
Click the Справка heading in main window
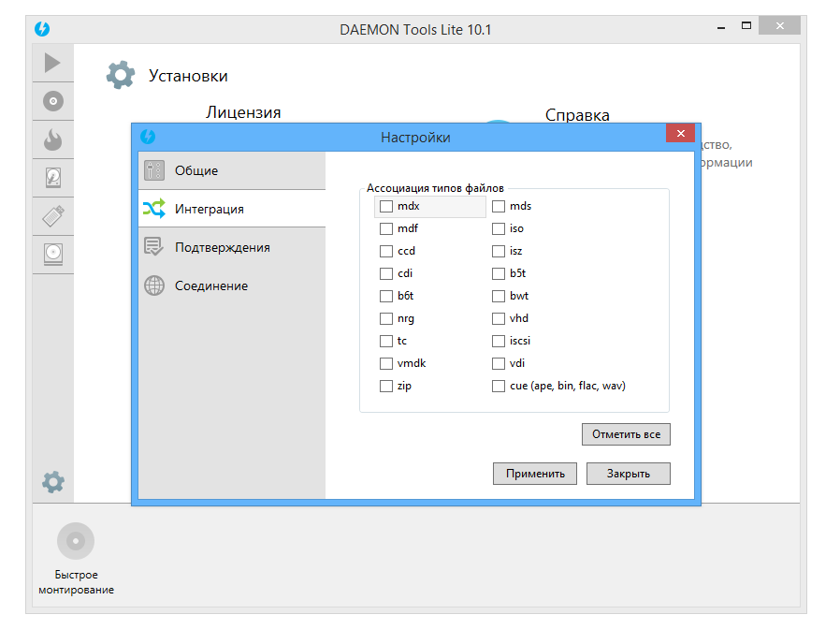pyautogui.click(x=577, y=115)
